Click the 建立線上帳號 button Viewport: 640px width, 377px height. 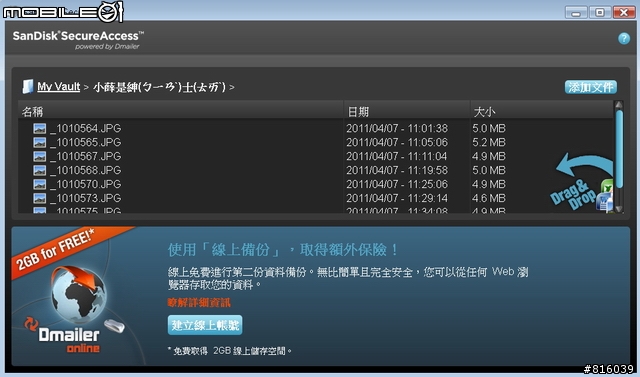tap(205, 325)
